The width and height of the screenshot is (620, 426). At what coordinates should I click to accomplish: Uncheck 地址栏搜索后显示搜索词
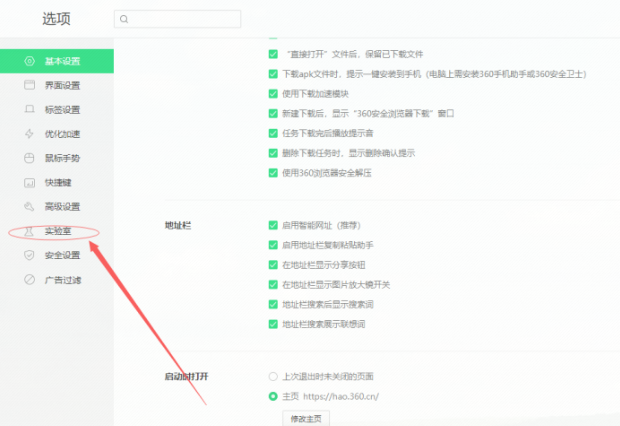(273, 304)
